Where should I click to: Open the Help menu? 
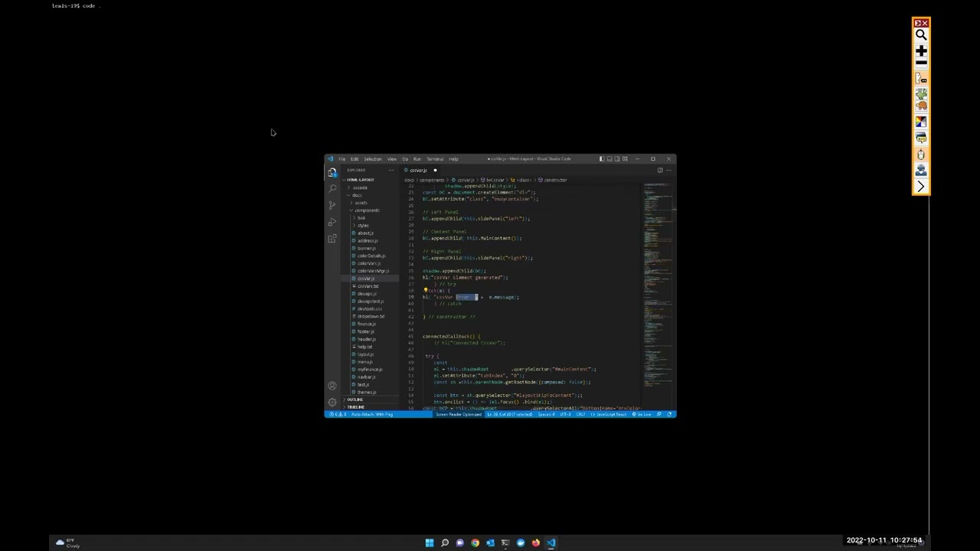(453, 159)
